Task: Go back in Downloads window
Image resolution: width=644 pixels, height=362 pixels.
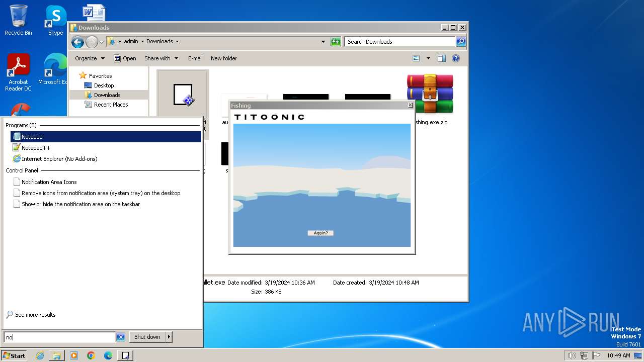Action: [x=77, y=42]
